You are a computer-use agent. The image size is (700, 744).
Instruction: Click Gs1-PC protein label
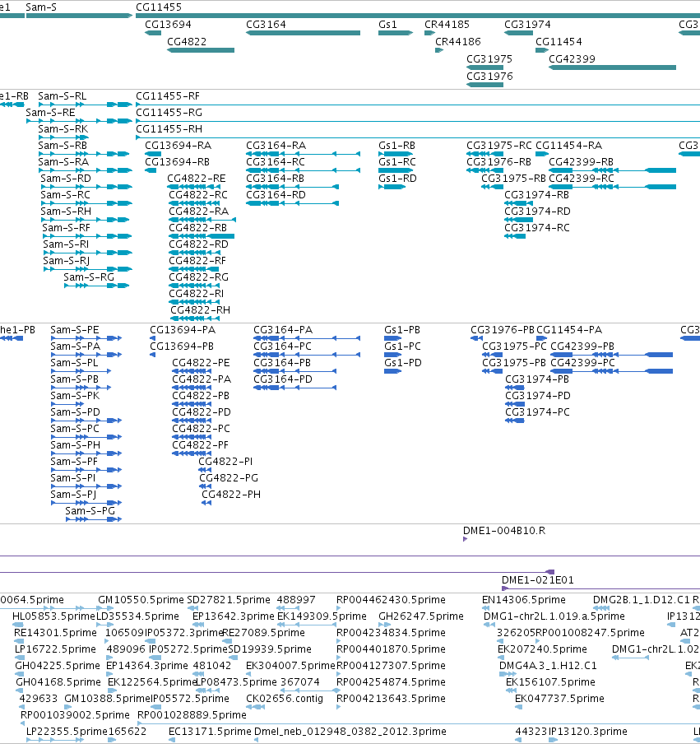402,346
